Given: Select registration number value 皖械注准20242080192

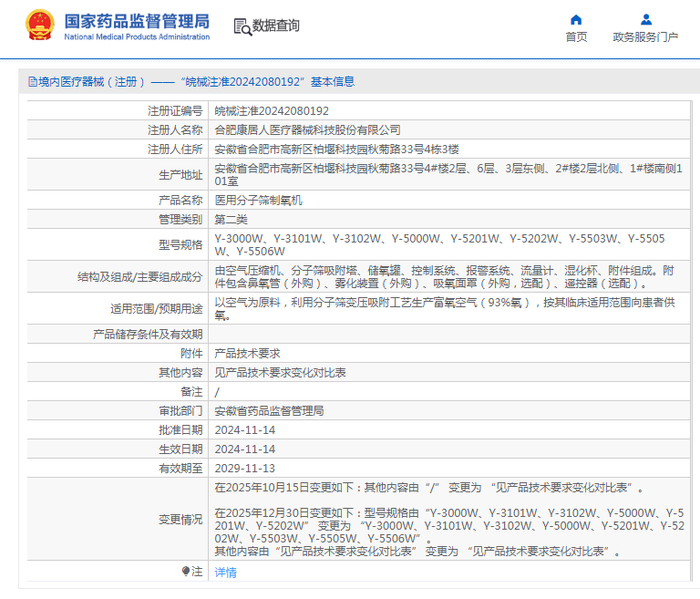Looking at the screenshot, I should (272, 111).
